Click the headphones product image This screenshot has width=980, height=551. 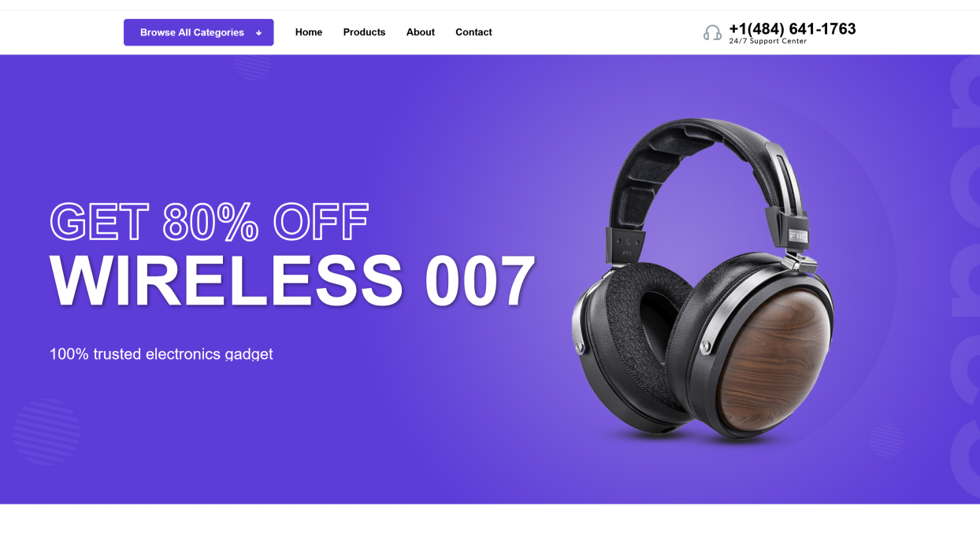click(x=702, y=279)
